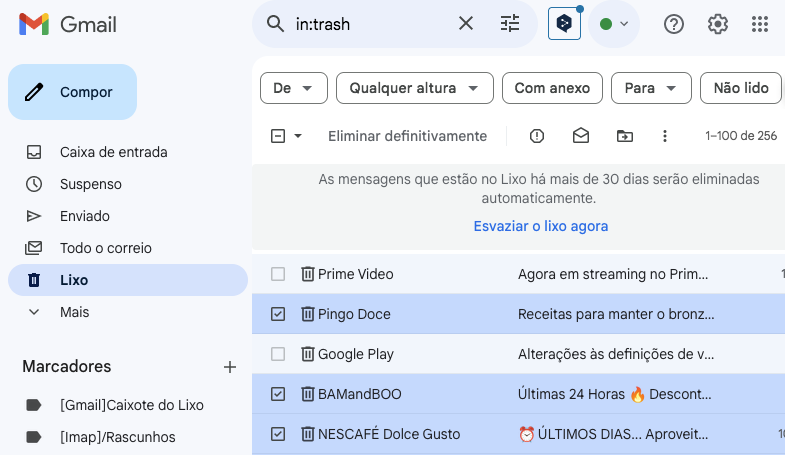Expand Mais in the sidebar
785x455 pixels.
(x=74, y=312)
